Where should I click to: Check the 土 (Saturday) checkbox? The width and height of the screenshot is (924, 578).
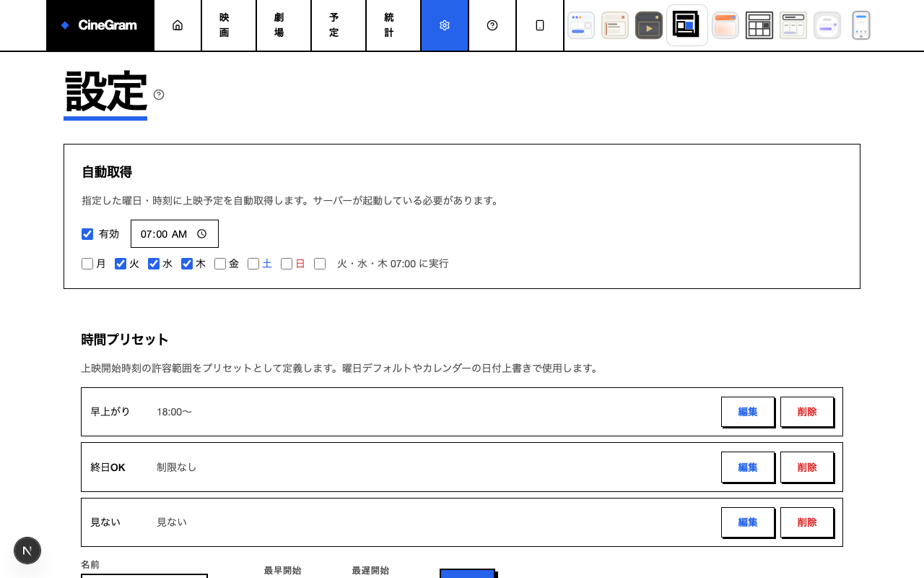253,263
